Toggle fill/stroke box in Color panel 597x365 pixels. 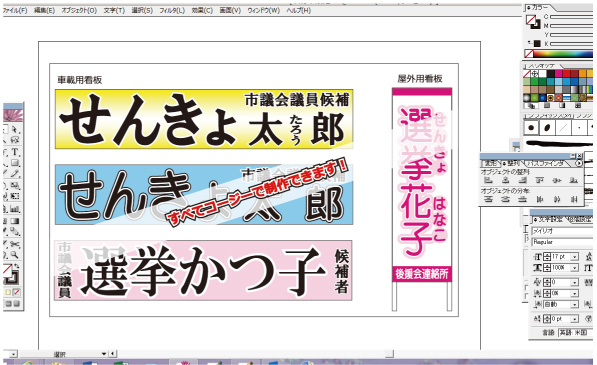[533, 21]
